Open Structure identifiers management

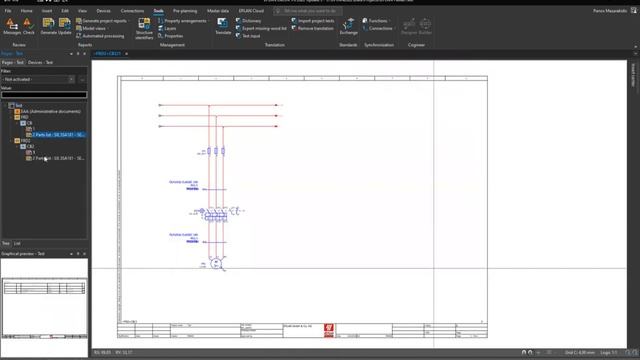click(144, 29)
